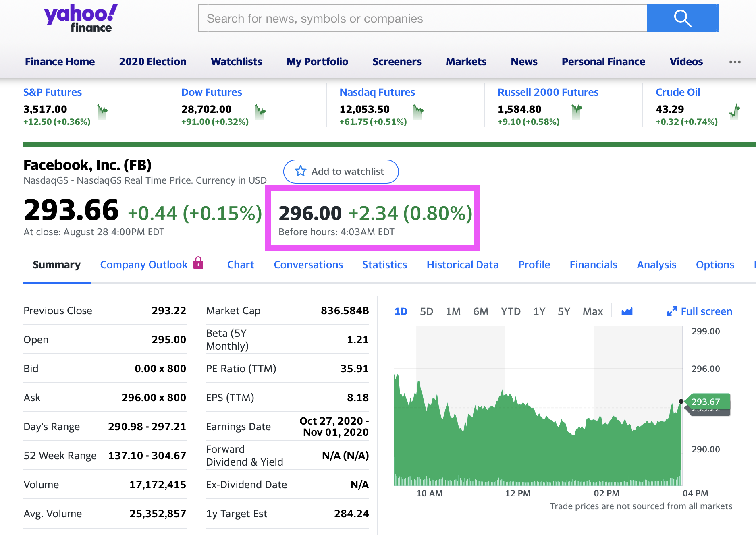Switch to the Profile tab
Screen dimensions: 756x535
[x=534, y=265]
